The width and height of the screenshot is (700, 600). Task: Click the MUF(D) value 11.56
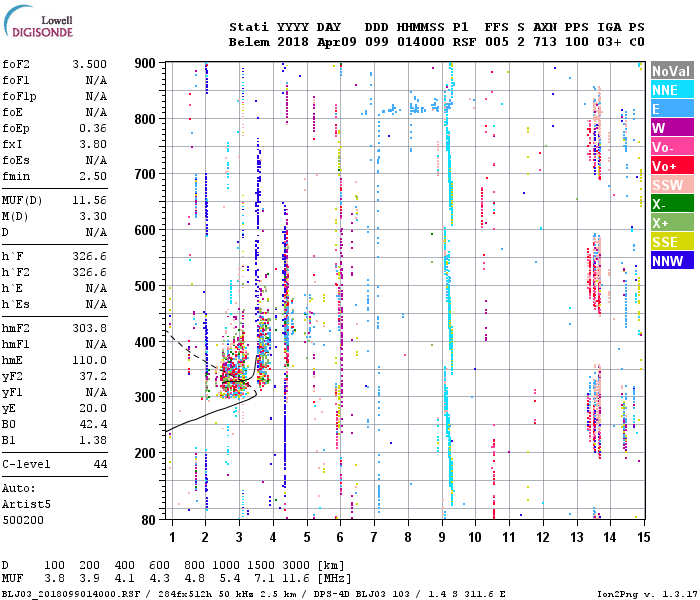[90, 200]
